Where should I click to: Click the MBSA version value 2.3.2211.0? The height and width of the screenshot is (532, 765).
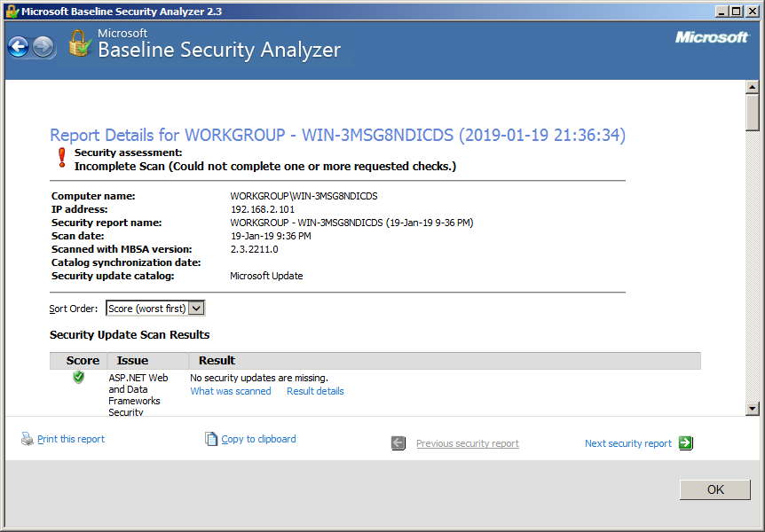point(254,249)
